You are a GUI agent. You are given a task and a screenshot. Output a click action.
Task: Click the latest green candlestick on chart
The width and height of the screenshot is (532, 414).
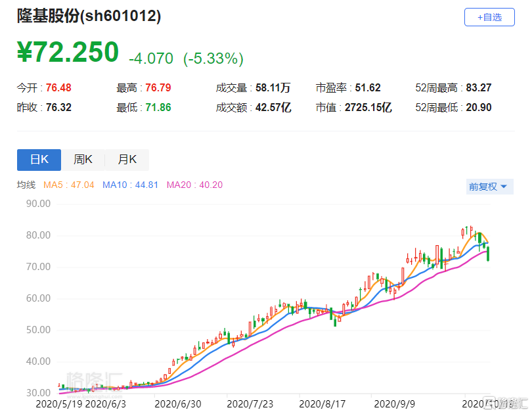point(488,254)
